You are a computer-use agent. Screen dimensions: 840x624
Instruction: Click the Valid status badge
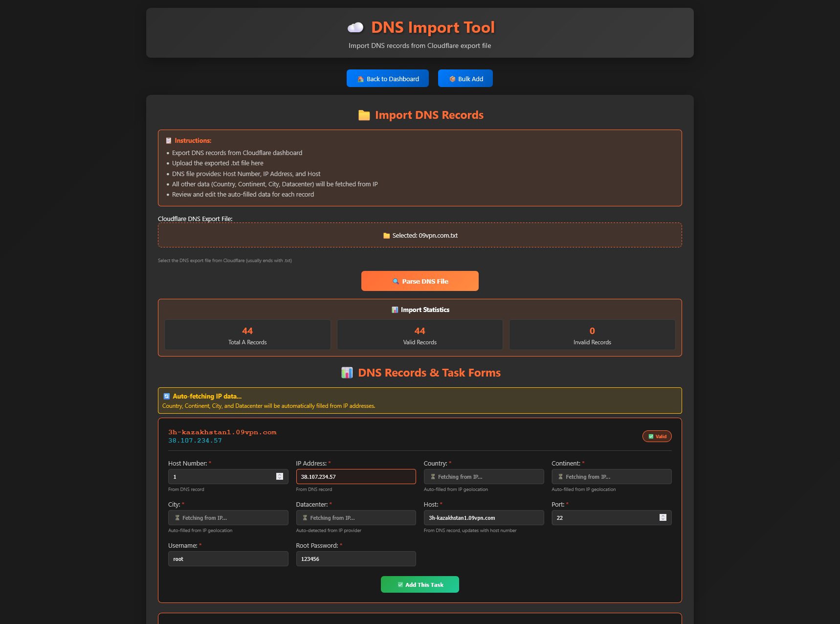coord(657,436)
